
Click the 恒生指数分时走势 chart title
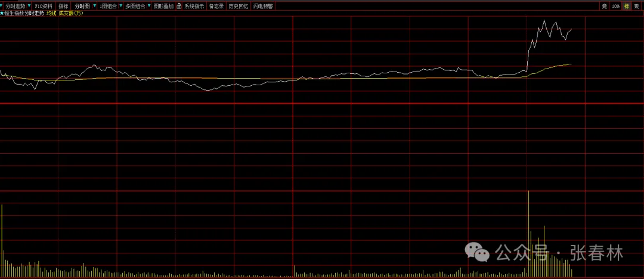click(24, 13)
